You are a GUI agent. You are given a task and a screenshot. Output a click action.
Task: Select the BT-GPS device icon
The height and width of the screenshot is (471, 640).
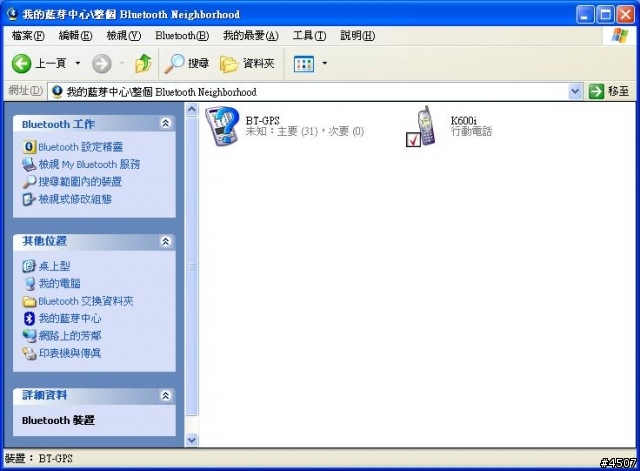pyautogui.click(x=222, y=127)
